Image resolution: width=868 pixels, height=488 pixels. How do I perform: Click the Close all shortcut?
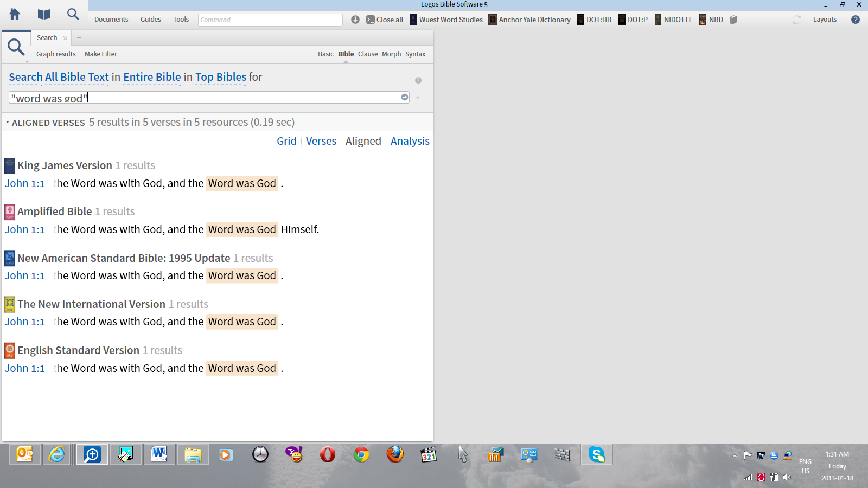[385, 20]
